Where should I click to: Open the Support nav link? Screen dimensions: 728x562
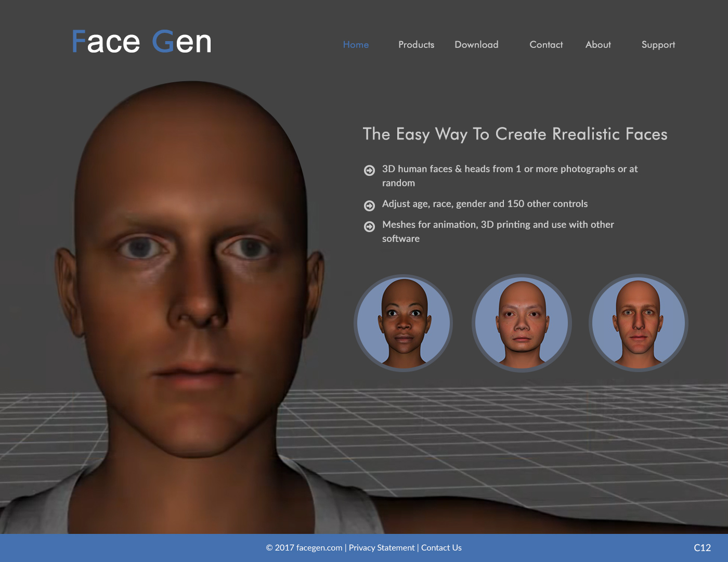658,45
